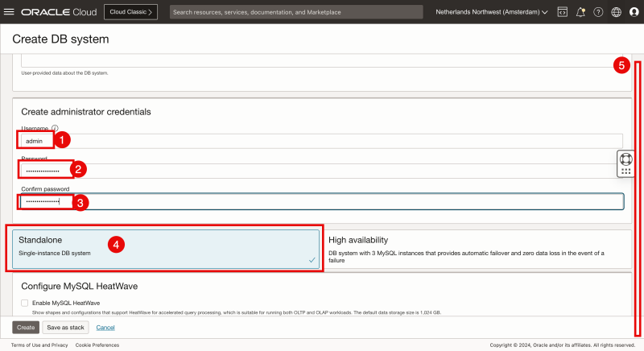Open the hamburger navigation menu

(9, 12)
